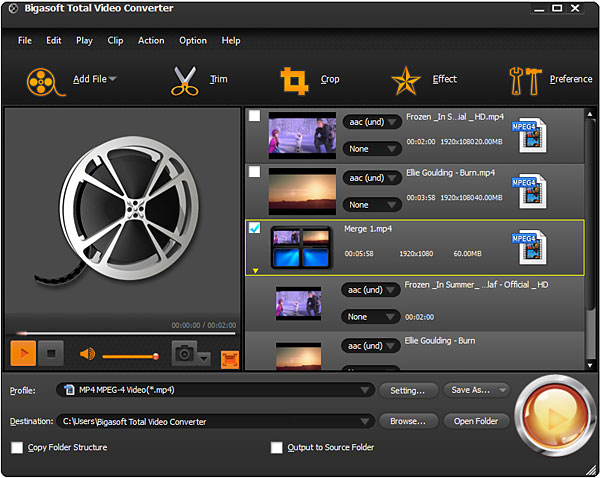Screen dimensions: 600x478
Task: Click the file list vertical scrollbar
Action: [x=590, y=241]
